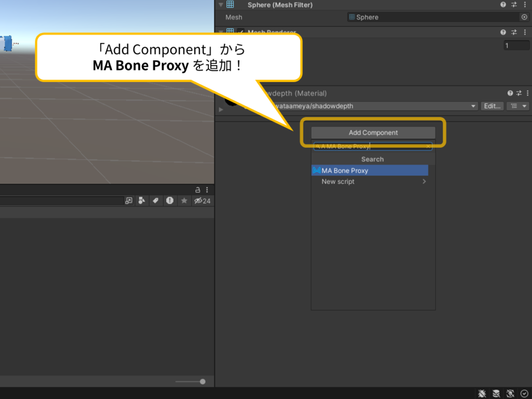
Task: Click the Search by Type icon
Action: 141,201
